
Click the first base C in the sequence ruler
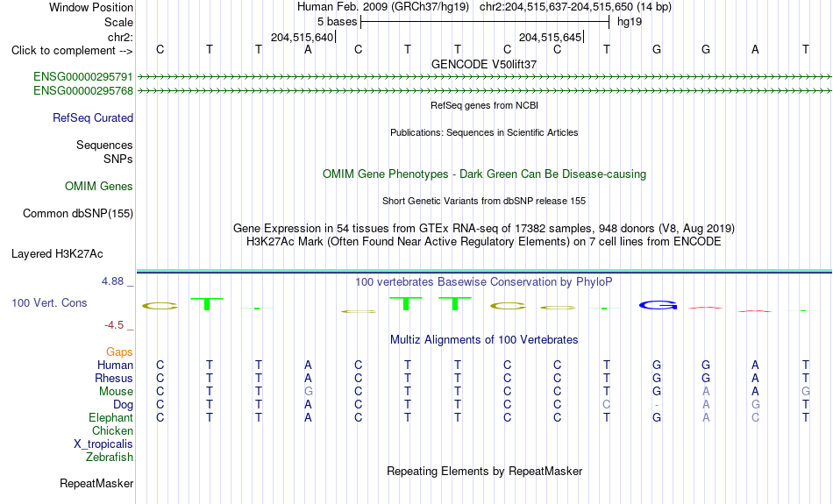point(160,50)
